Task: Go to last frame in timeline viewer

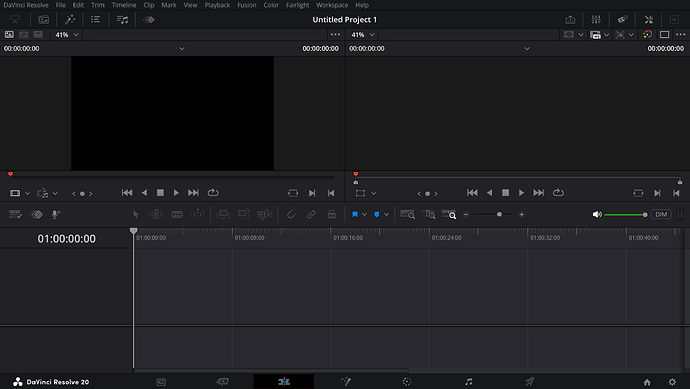Action: [x=539, y=192]
